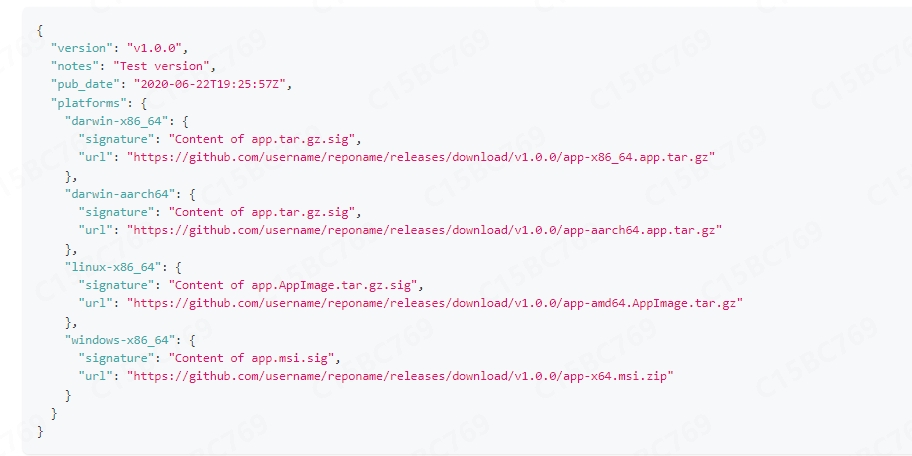Click the "Content of app.msi.sig" signature value

[x=255, y=357]
